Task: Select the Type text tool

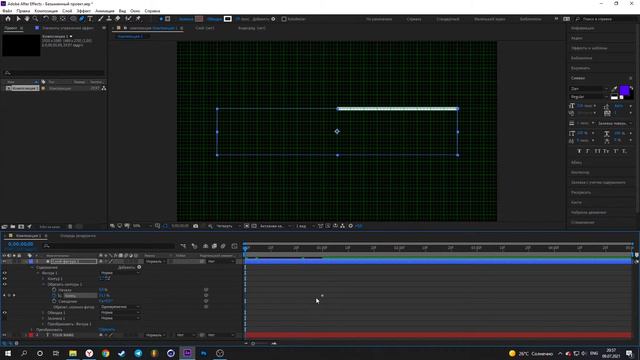Action: tap(90, 19)
